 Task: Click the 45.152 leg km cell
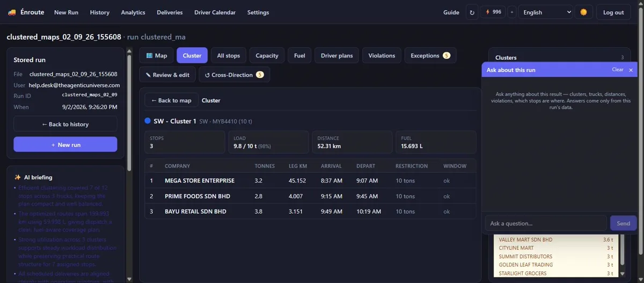297,181
